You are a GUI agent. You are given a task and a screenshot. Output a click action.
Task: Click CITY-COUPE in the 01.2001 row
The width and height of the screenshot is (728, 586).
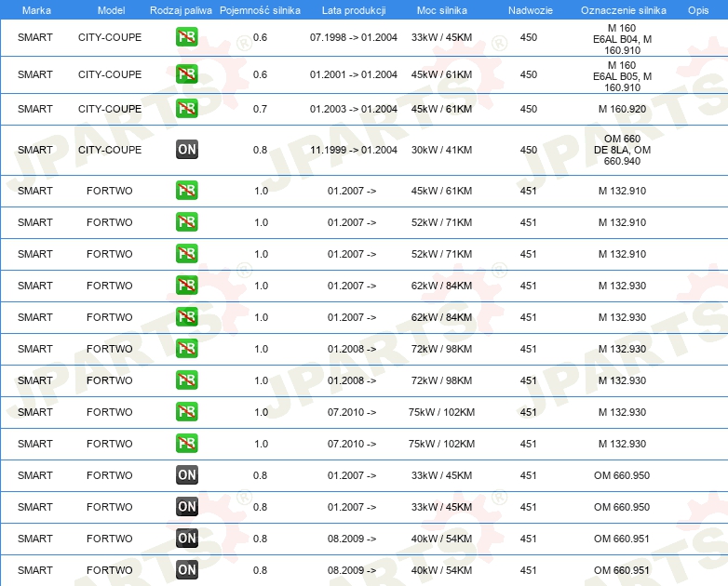coord(110,74)
